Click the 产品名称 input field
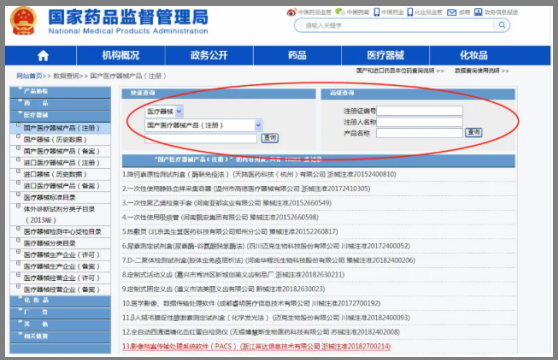Viewport: 558px width, 360px height. 420,133
